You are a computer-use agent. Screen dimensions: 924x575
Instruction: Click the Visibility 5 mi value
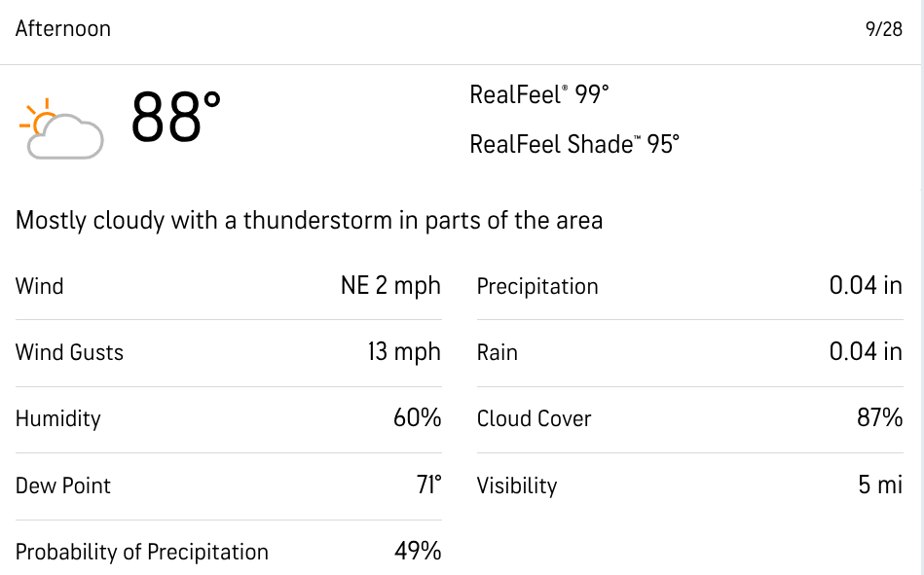tap(880, 485)
